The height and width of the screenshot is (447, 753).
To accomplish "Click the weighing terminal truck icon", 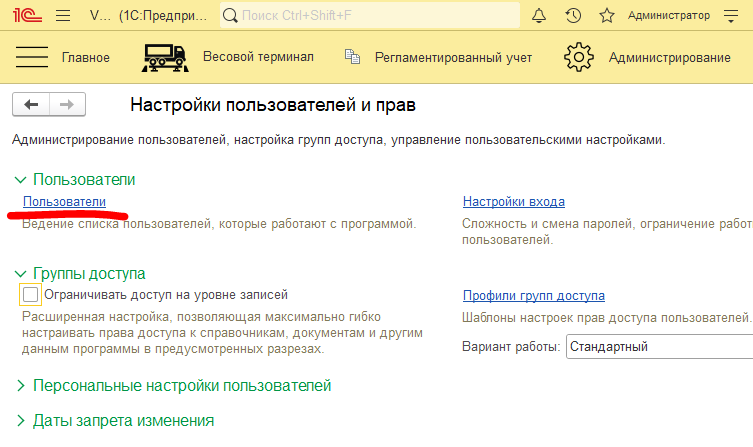I will pos(166,57).
